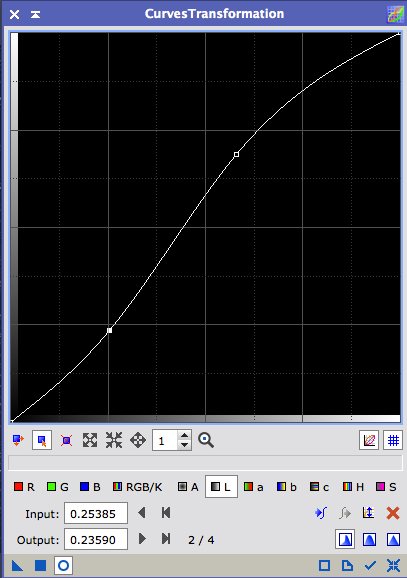This screenshot has height=578, width=407.
Task: Select the edit point mode icon
Action: tap(18, 440)
